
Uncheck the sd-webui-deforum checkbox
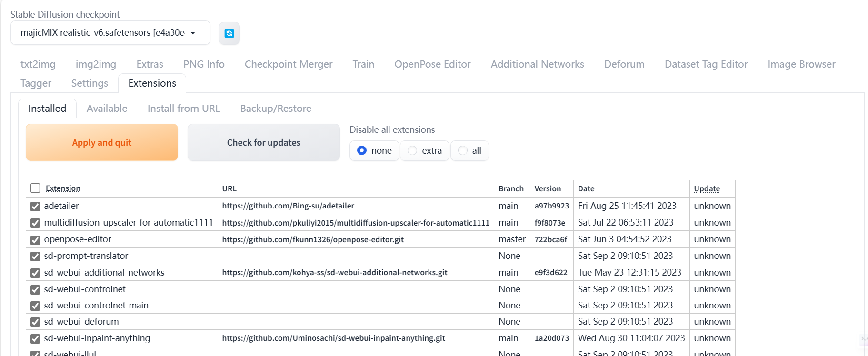click(35, 322)
